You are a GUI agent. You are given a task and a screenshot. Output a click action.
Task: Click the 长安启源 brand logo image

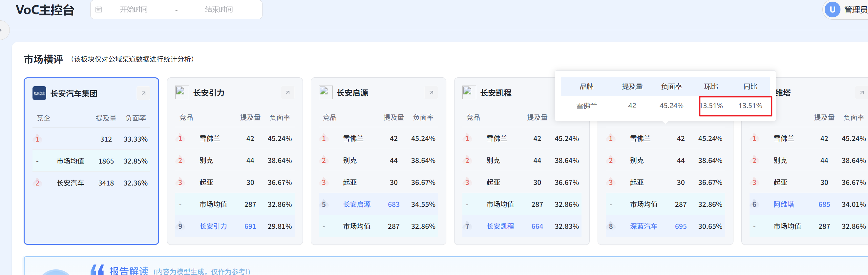point(326,92)
